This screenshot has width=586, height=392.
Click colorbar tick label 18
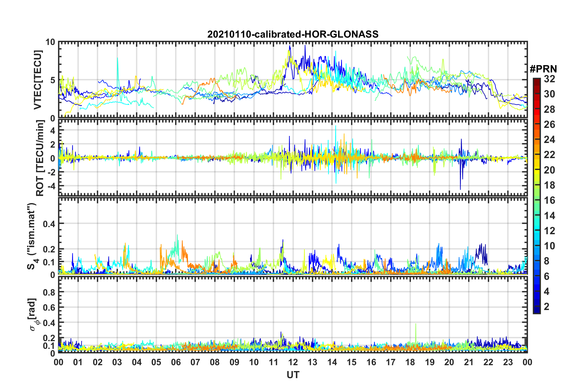(x=549, y=185)
